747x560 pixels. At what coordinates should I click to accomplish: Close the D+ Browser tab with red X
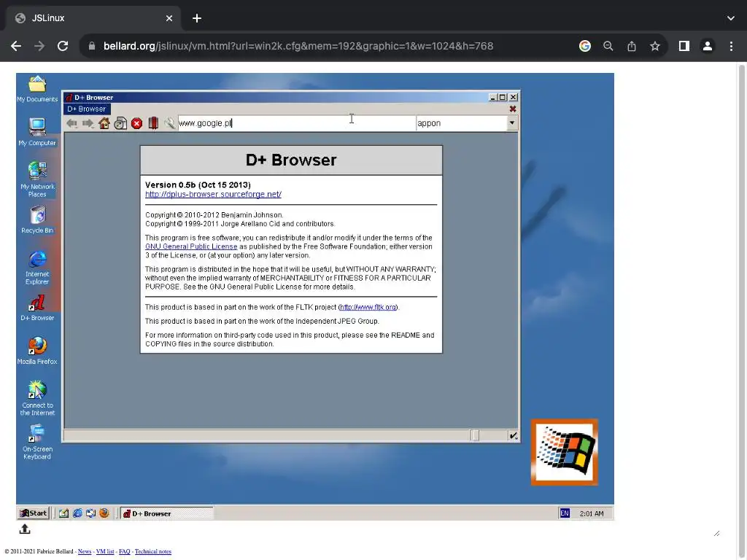[x=513, y=109]
